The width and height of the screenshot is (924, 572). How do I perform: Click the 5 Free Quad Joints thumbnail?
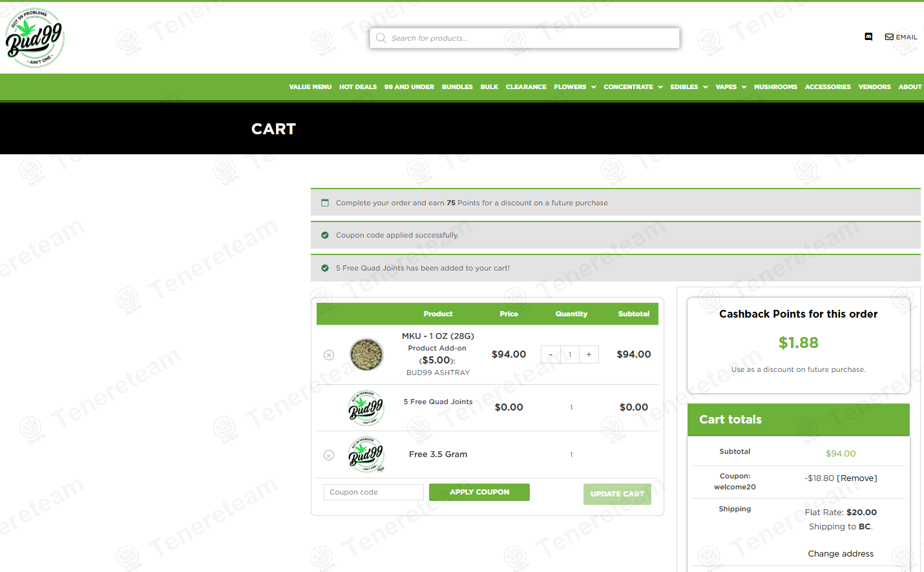coord(366,407)
